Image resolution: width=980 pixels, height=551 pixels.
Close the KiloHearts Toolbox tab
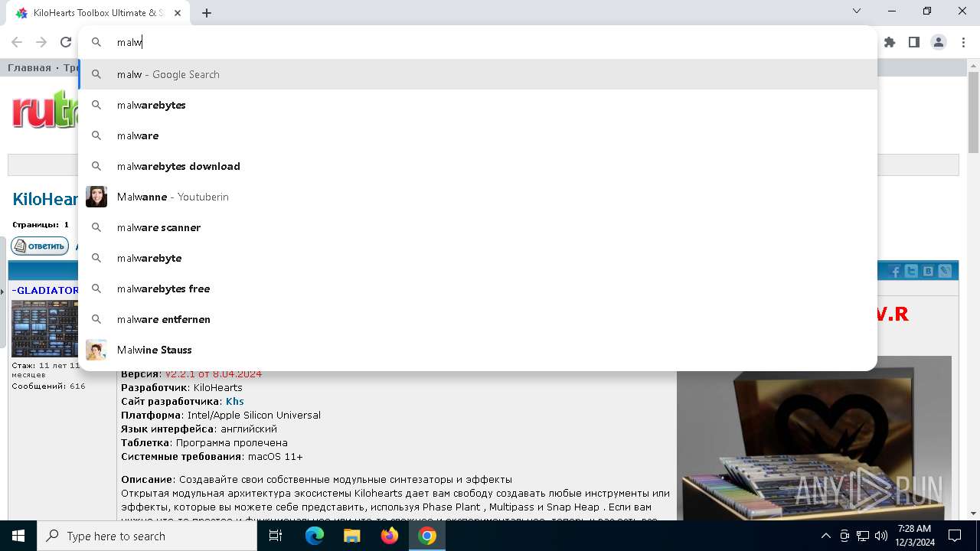point(178,13)
